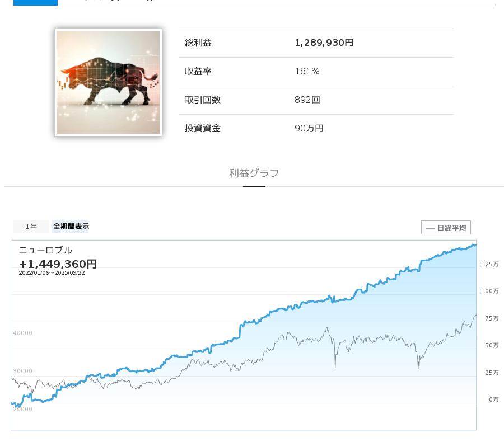Click the 100万 axis label
504x442 pixels.
tap(489, 291)
